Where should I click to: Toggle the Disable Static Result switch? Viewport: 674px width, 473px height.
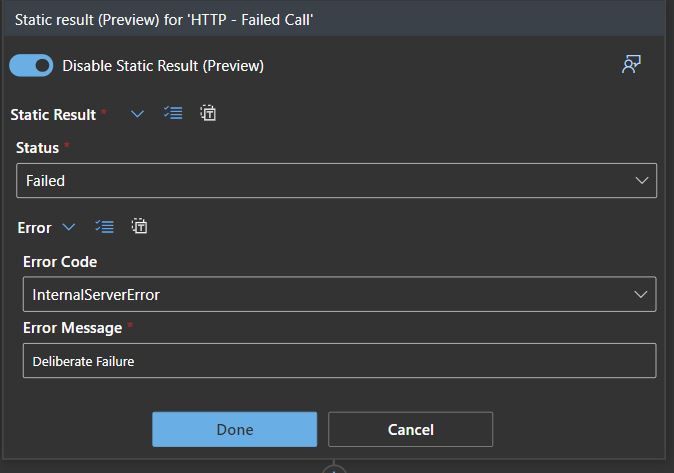31,66
